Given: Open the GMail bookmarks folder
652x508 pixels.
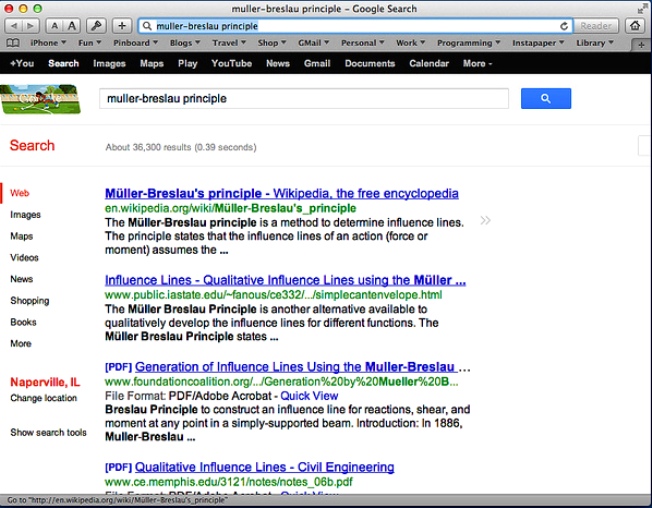Looking at the screenshot, I should click(313, 43).
